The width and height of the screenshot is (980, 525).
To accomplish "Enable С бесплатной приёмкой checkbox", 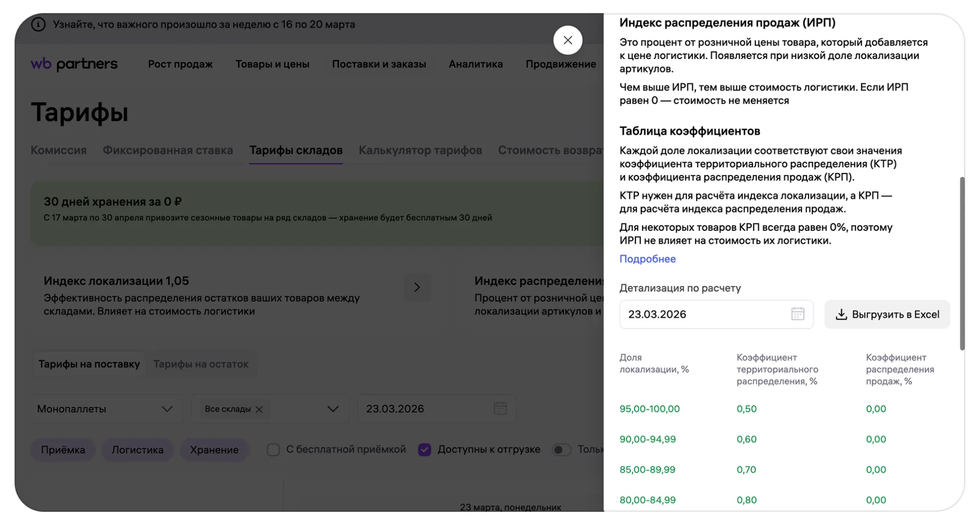I will [273, 450].
